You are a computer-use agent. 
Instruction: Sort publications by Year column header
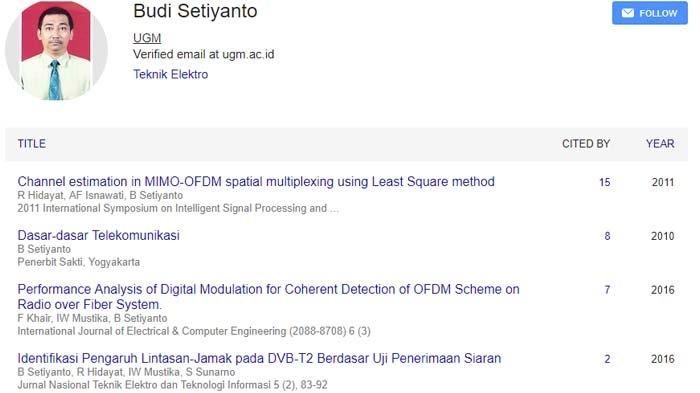[x=660, y=144]
